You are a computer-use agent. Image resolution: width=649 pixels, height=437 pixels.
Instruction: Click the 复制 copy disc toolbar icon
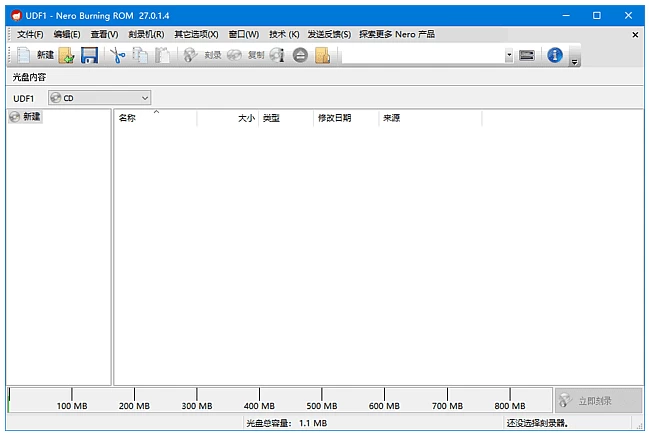coord(245,56)
